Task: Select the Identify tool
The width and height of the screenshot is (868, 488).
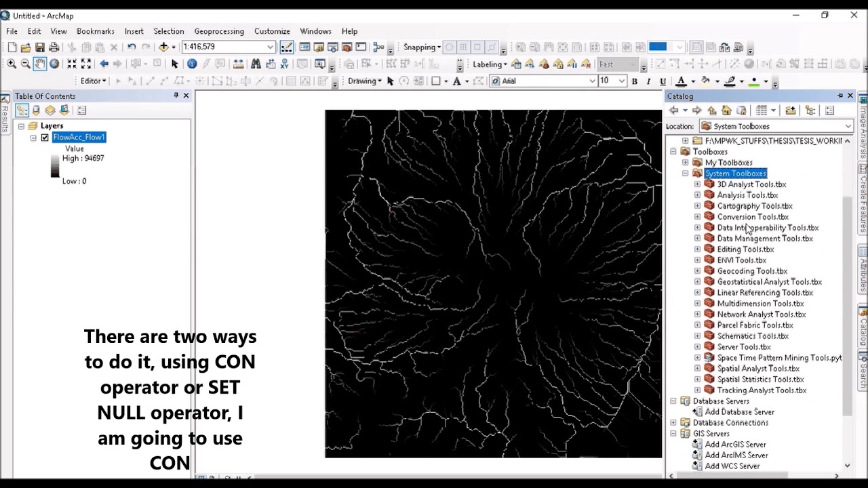Action: click(192, 64)
